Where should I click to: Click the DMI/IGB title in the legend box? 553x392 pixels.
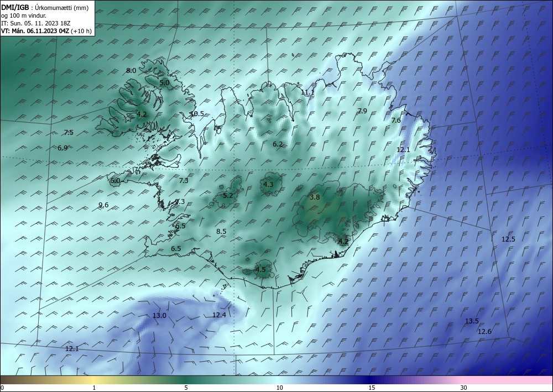point(15,8)
